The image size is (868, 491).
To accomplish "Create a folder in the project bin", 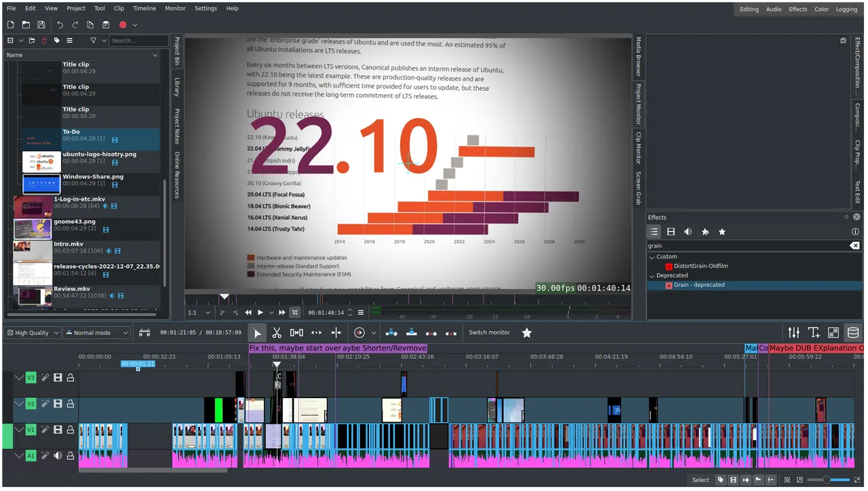I will 32,41.
